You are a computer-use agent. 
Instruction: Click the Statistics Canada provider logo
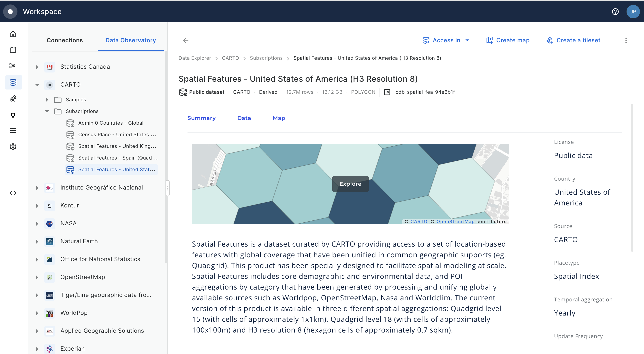pyautogui.click(x=49, y=67)
